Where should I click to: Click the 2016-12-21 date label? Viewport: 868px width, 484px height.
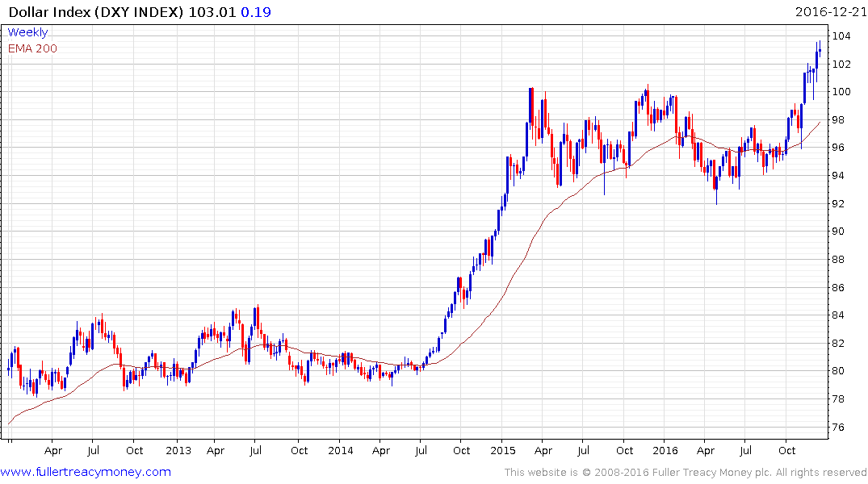[x=830, y=11]
